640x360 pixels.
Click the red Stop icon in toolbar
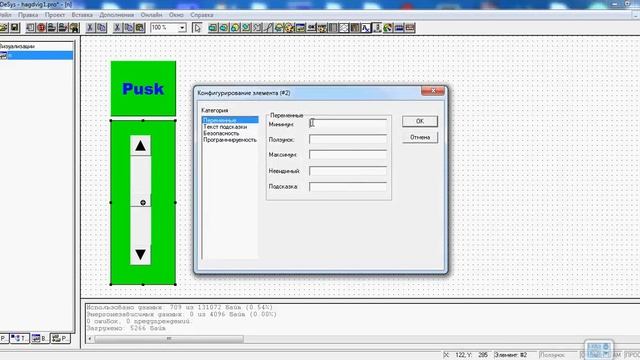(41, 28)
